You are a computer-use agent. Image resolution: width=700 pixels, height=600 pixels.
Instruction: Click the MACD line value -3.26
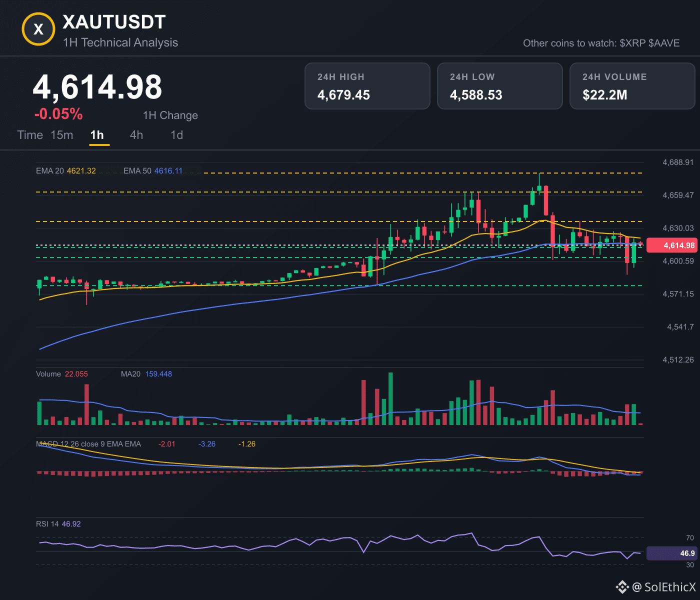207,444
